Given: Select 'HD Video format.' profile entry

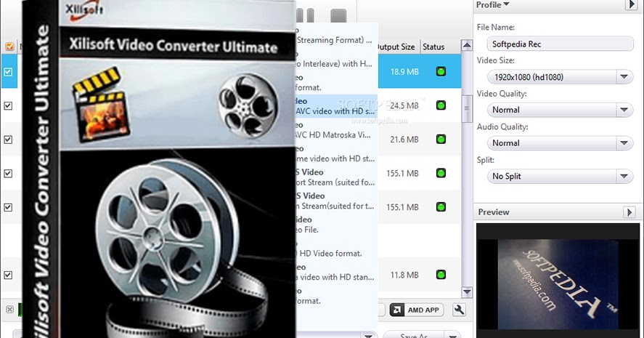Looking at the screenshot, I should click(x=336, y=249).
